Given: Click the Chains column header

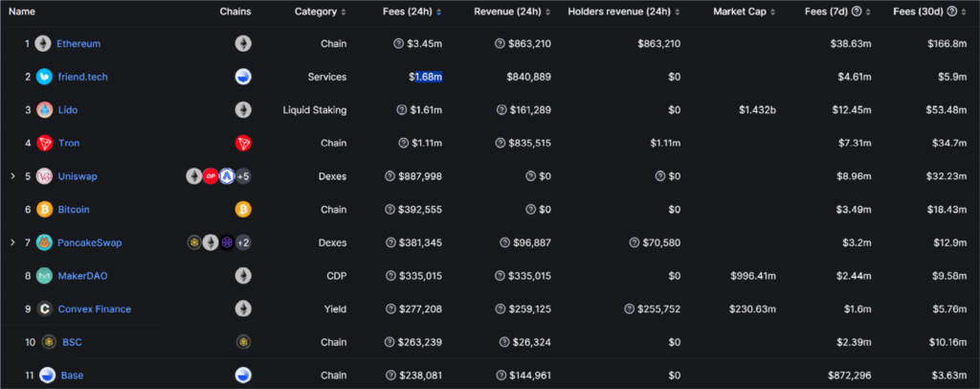Looking at the screenshot, I should [x=235, y=11].
